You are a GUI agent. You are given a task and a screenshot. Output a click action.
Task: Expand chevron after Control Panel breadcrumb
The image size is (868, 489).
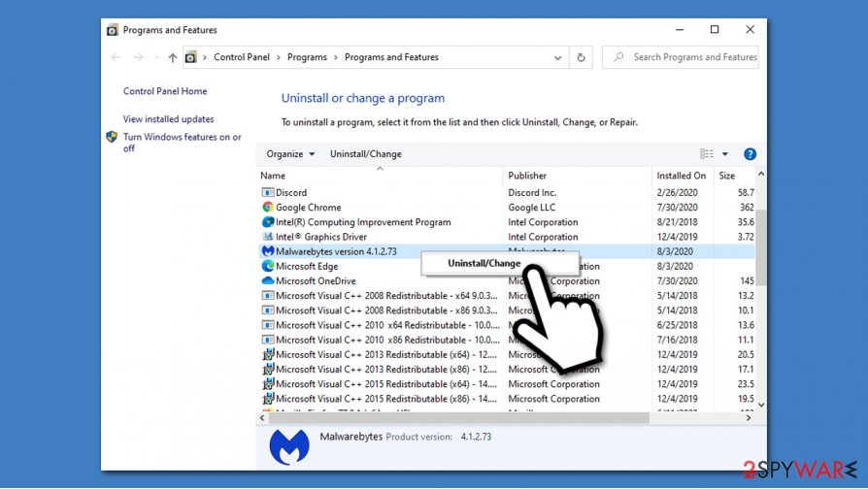click(x=278, y=57)
